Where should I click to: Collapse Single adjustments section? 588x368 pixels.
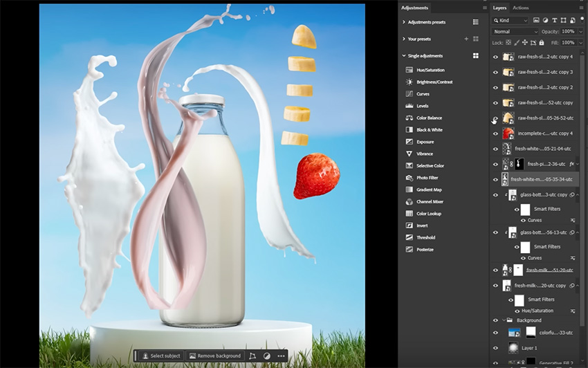click(403, 55)
